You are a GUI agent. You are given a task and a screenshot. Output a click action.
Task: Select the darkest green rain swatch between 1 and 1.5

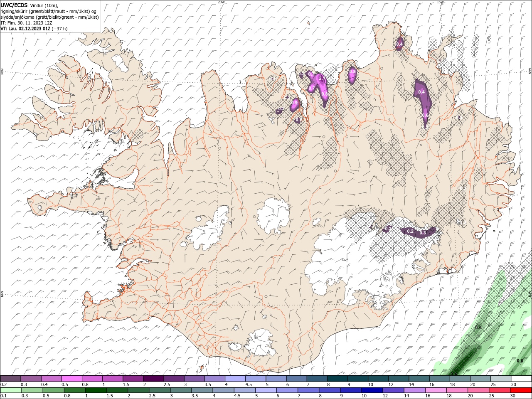point(96,390)
